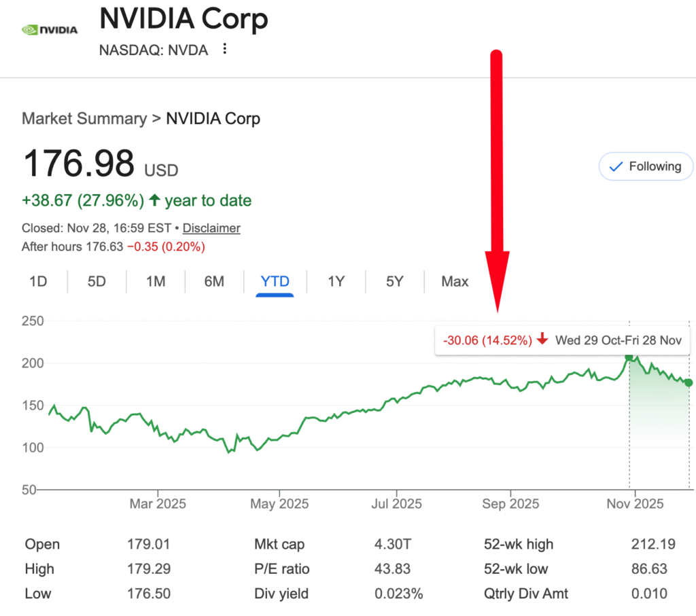Image resolution: width=696 pixels, height=616 pixels.
Task: Select the 5D chart range
Action: click(97, 281)
